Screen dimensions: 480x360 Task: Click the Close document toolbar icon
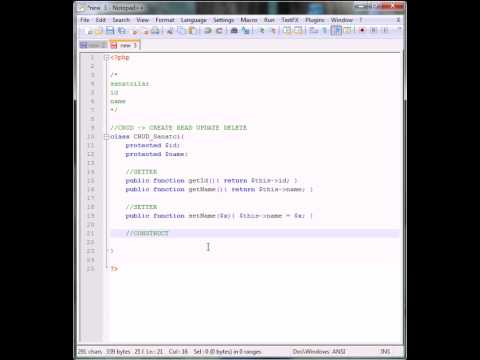(x=135, y=31)
